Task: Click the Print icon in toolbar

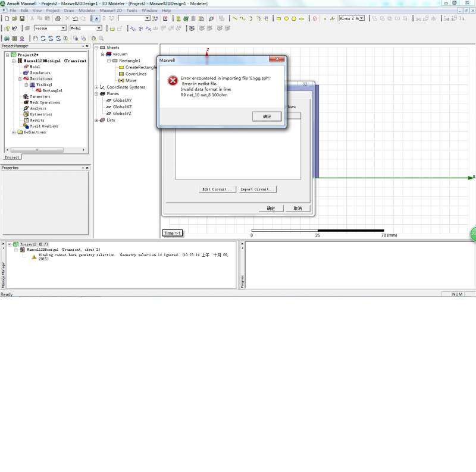Action: [x=58, y=18]
